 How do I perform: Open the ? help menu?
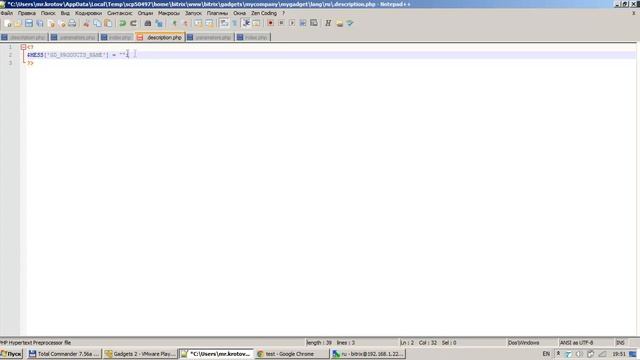(x=283, y=13)
